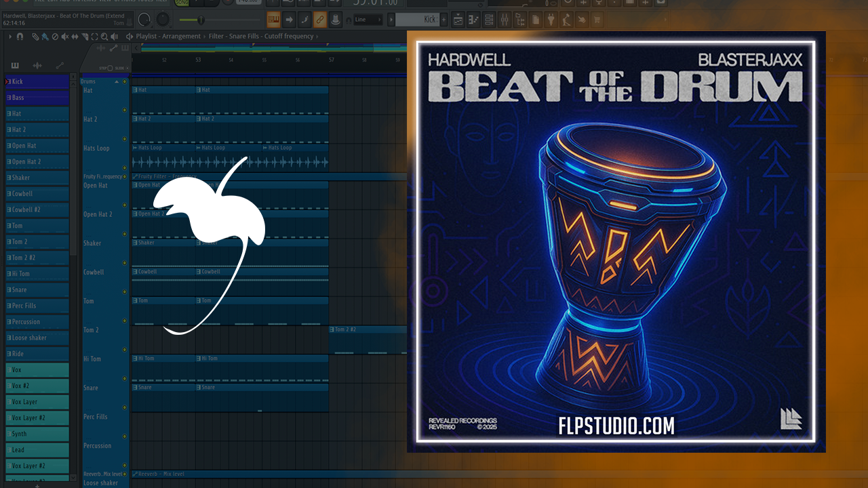Click 'Filter - Snare Fills - Cutoff frequency' breadcrumb
The width and height of the screenshot is (868, 488).
pos(261,37)
